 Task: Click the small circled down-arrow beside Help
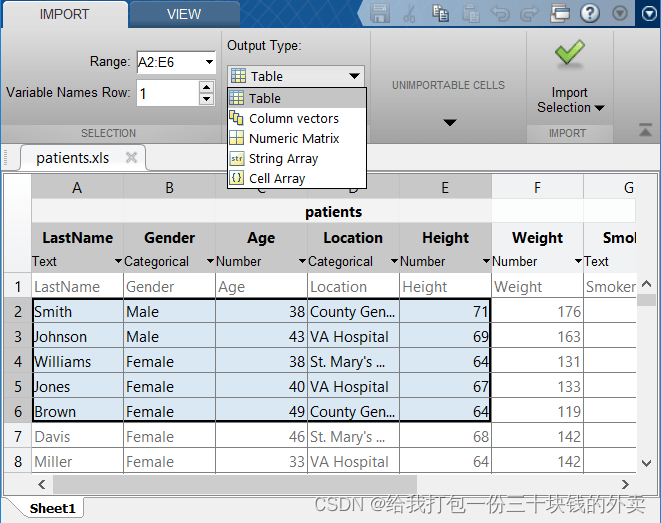(x=620, y=13)
